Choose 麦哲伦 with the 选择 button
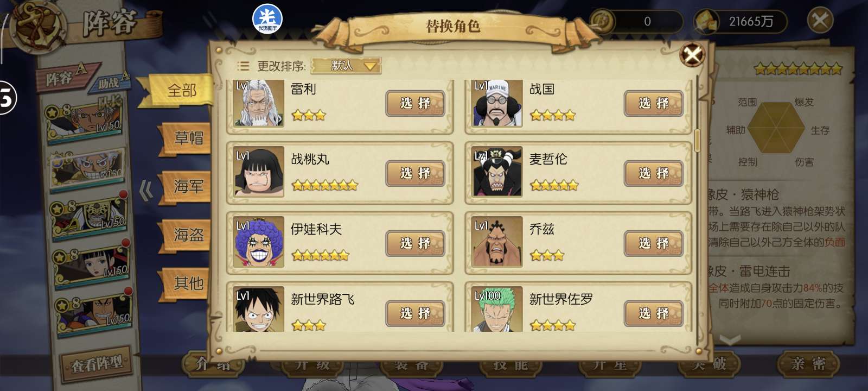Viewport: 868px width, 391px height. pyautogui.click(x=654, y=173)
